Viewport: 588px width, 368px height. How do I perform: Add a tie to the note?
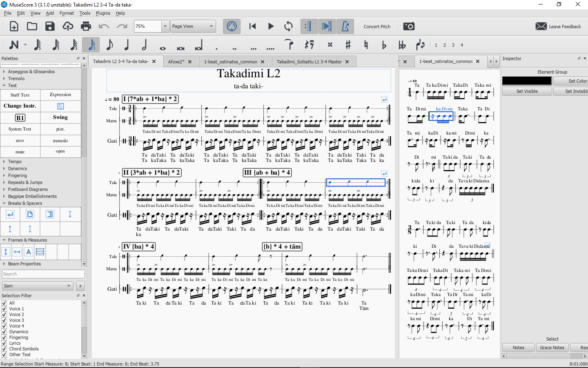[289, 45]
